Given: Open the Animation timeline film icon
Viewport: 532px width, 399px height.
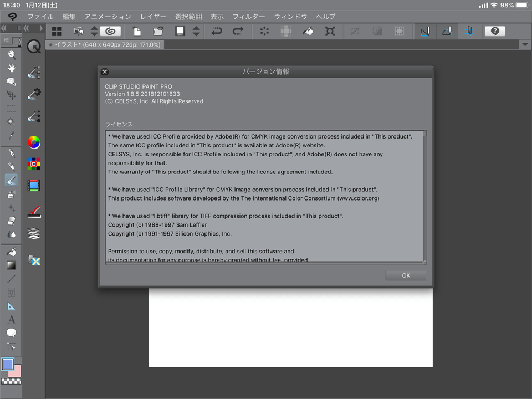Looking at the screenshot, I should (34, 185).
